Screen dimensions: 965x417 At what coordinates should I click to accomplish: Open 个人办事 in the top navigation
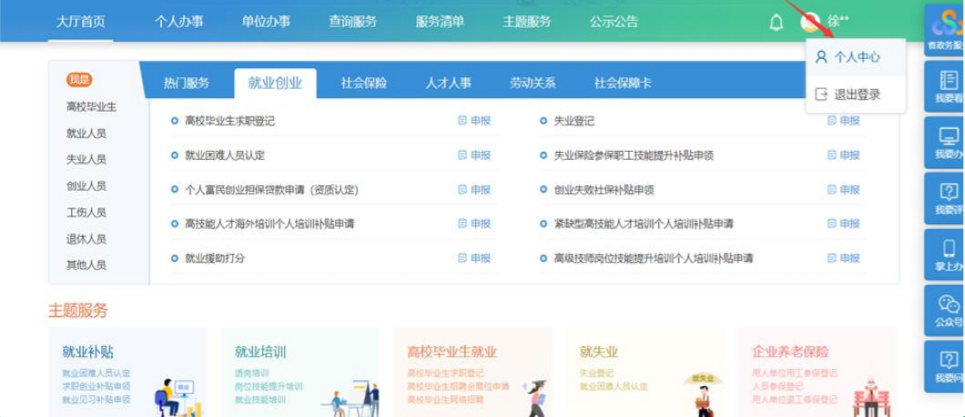click(x=179, y=21)
